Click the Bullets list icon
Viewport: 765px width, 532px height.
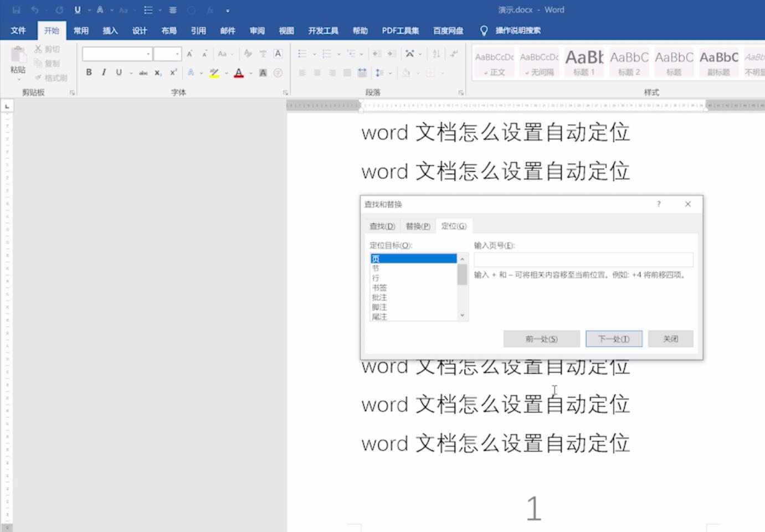pyautogui.click(x=302, y=54)
